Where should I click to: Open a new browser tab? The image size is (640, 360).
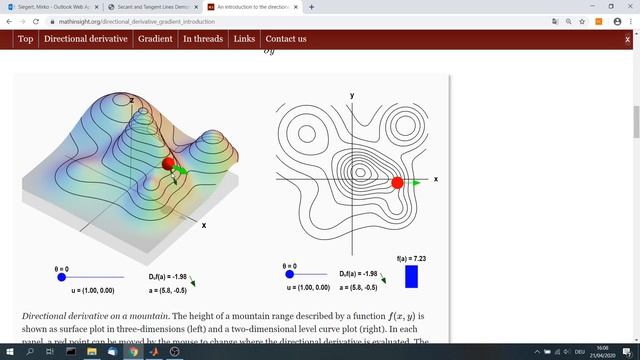311,7
